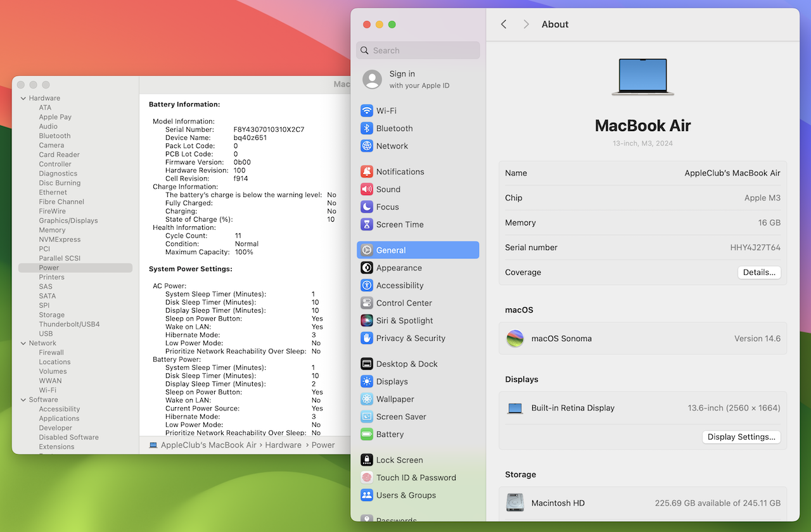Viewport: 811px width, 532px height.
Task: Select Applications under Software tree
Action: pos(59,419)
